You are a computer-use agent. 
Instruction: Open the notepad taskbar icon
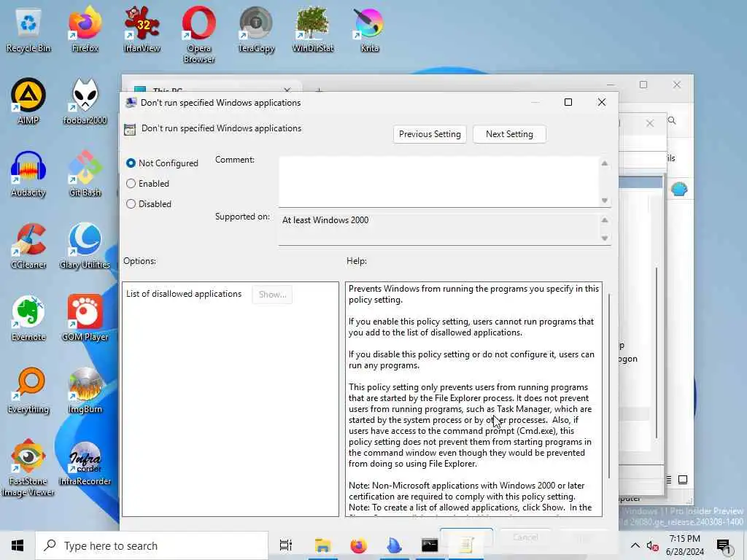pos(466,545)
